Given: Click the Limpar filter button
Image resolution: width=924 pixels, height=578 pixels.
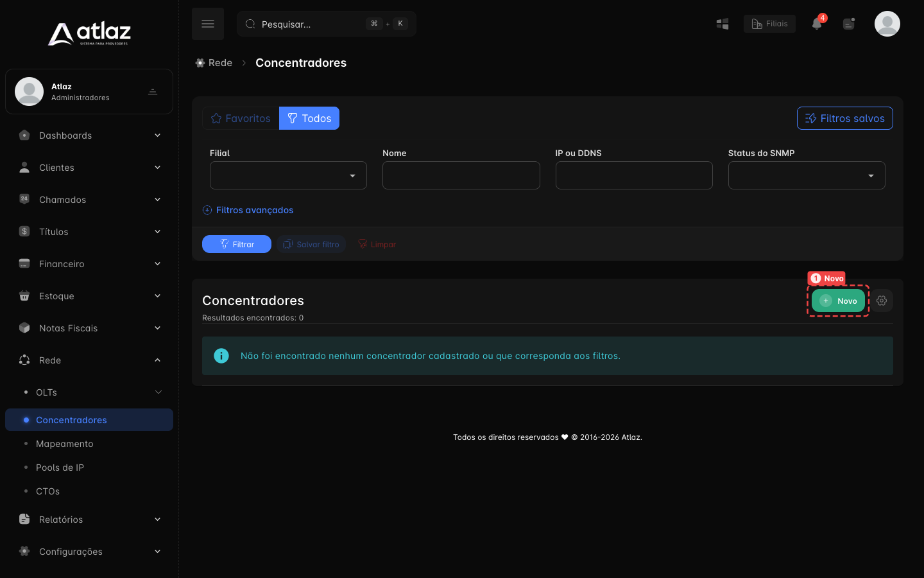Looking at the screenshot, I should click(377, 244).
